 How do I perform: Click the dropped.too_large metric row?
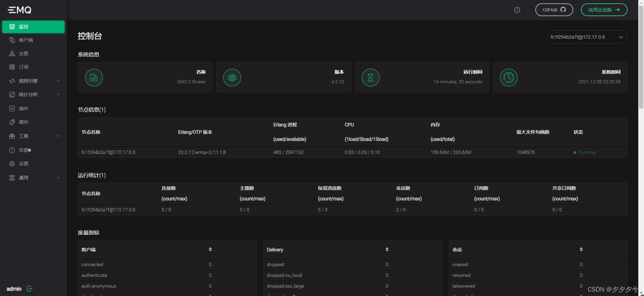point(353,286)
